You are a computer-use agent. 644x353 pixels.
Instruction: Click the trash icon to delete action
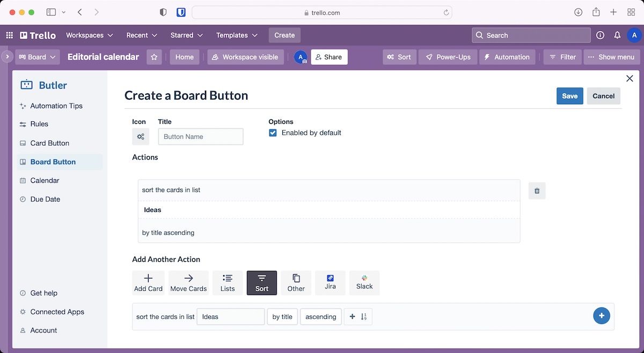click(x=537, y=191)
